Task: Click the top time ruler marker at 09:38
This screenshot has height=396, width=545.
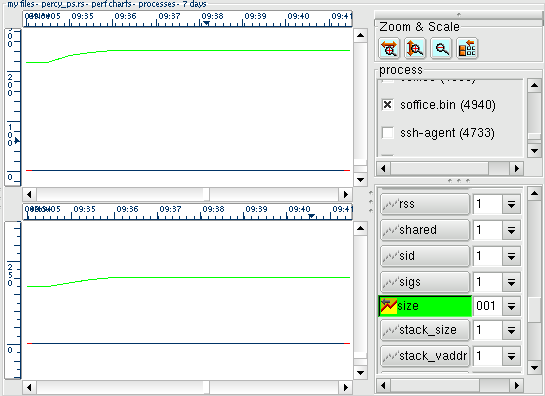Action: coord(206,23)
